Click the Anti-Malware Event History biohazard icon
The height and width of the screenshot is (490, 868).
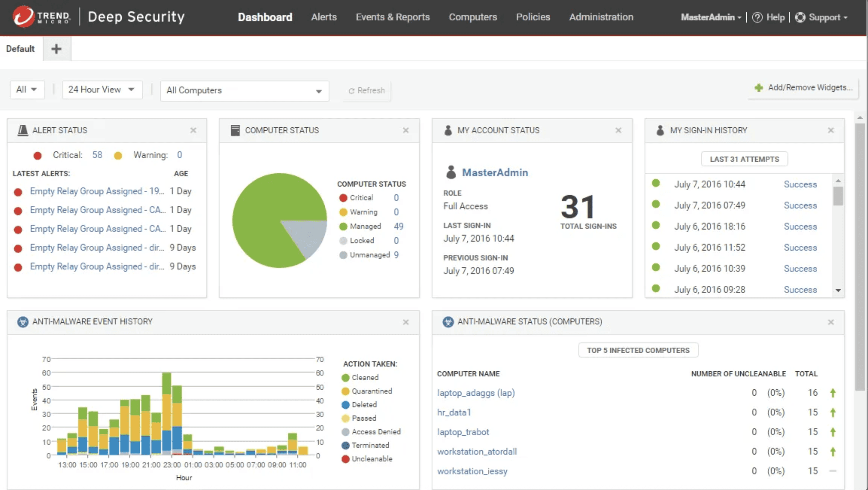(23, 322)
